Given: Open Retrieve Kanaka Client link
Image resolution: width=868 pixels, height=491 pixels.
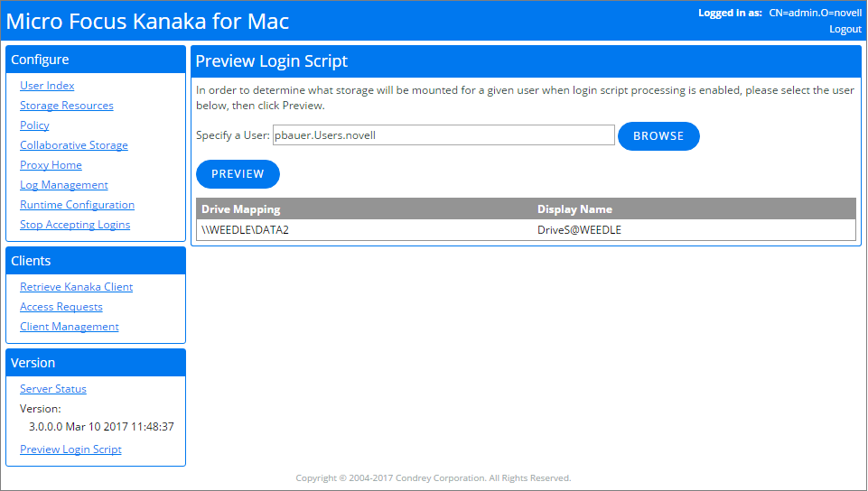Looking at the screenshot, I should pyautogui.click(x=77, y=287).
